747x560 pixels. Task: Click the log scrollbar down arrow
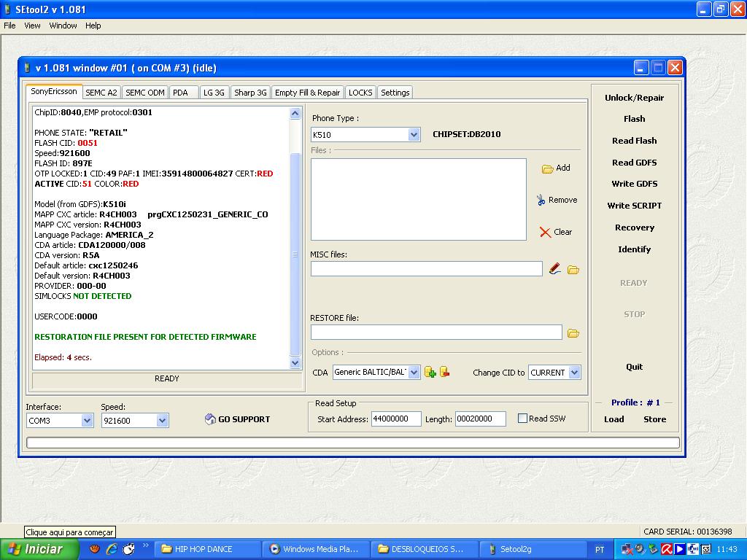(x=295, y=363)
